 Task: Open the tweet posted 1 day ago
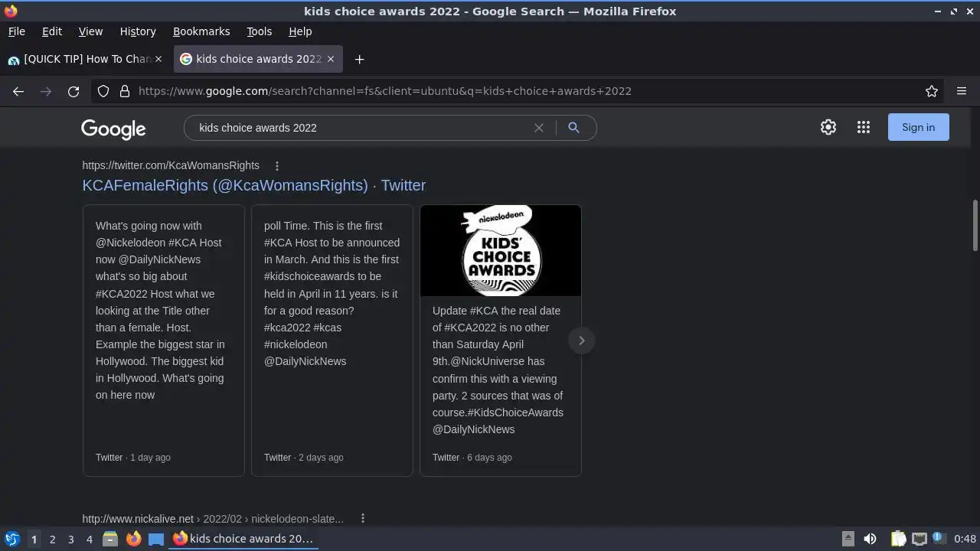164,341
